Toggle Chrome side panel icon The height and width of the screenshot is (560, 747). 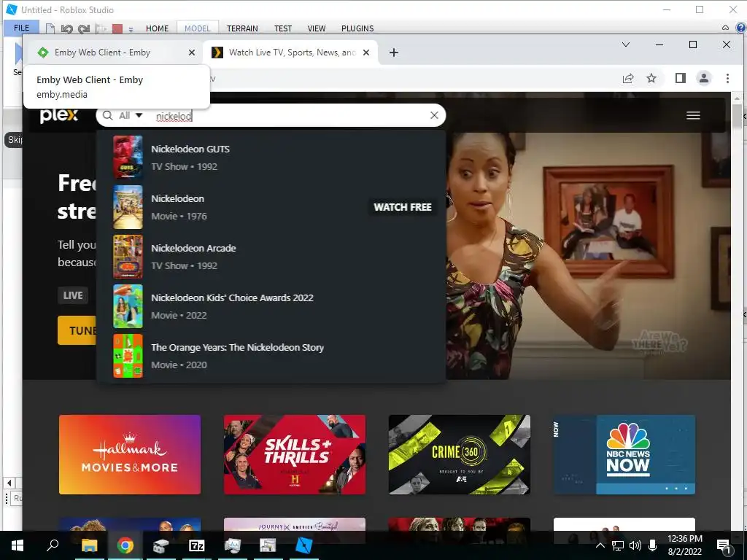(681, 78)
